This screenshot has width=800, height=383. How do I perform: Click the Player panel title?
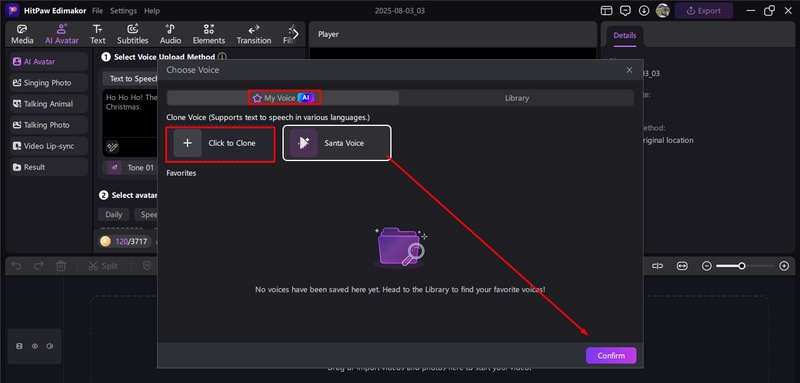328,34
